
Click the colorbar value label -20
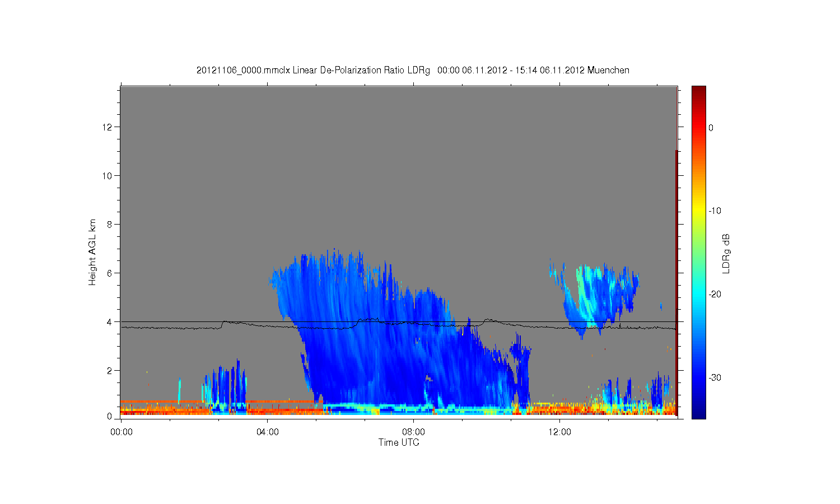tap(715, 295)
